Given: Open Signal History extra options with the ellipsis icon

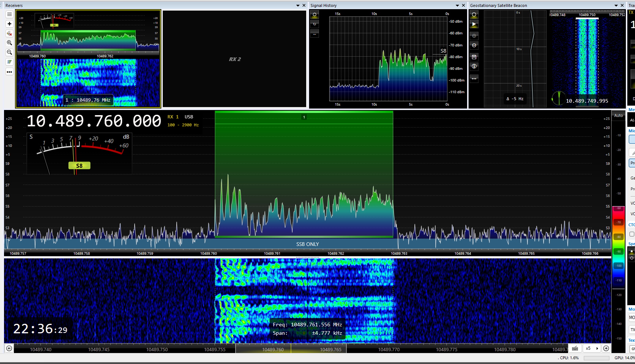Looking at the screenshot, I should tap(315, 34).
